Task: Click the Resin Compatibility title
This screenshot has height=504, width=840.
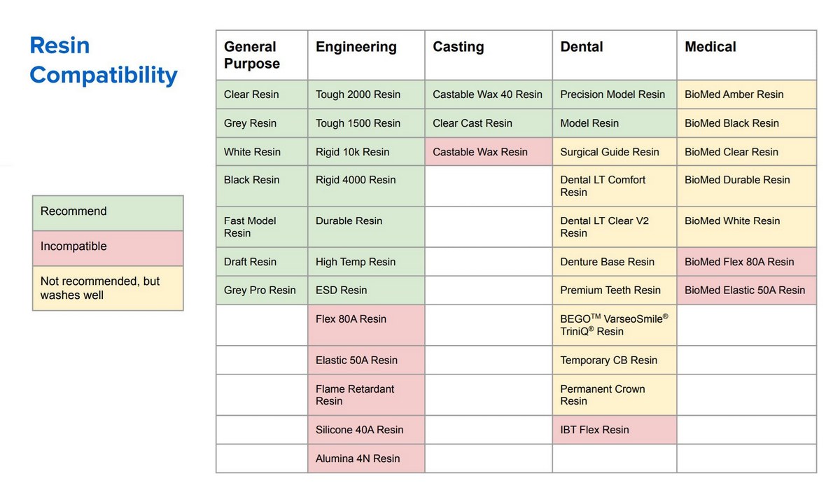Action: tap(103, 60)
